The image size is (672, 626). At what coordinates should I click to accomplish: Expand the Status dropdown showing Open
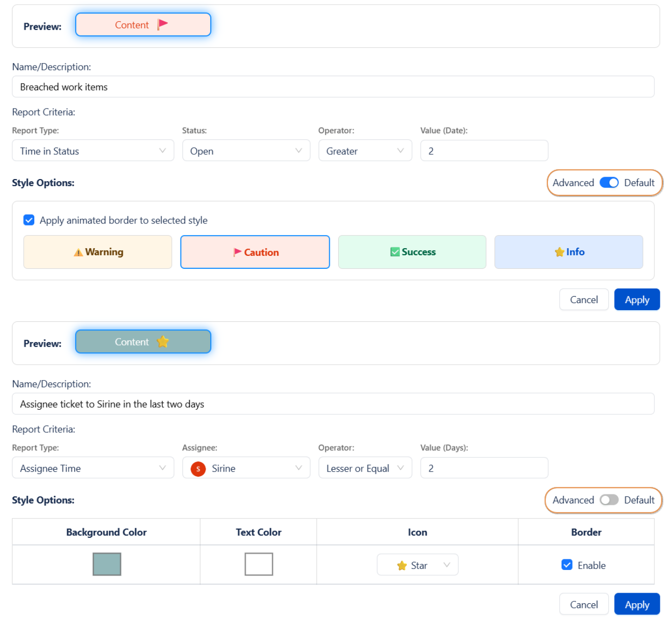tap(246, 151)
